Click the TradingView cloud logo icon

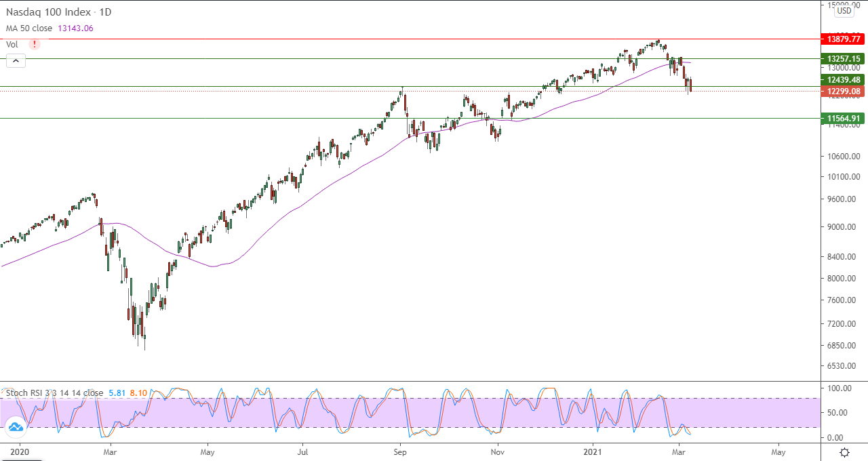point(15,426)
